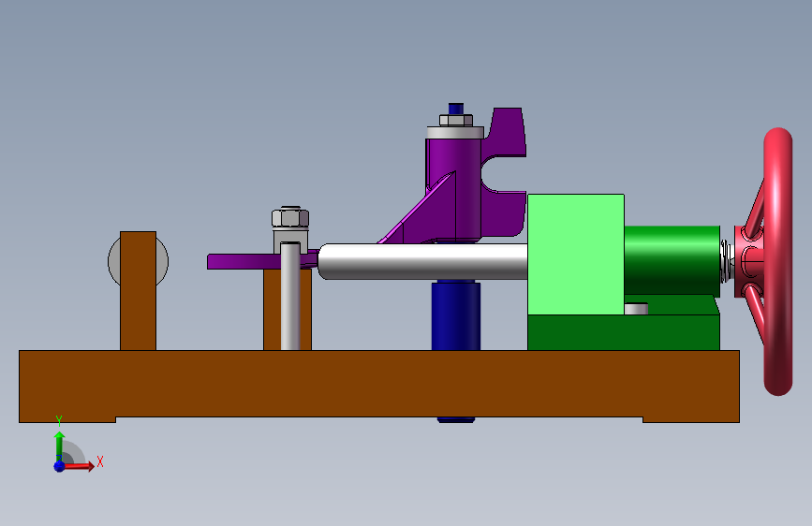Click the small gray pin on green base
The height and width of the screenshot is (526, 812).
[x=636, y=309]
